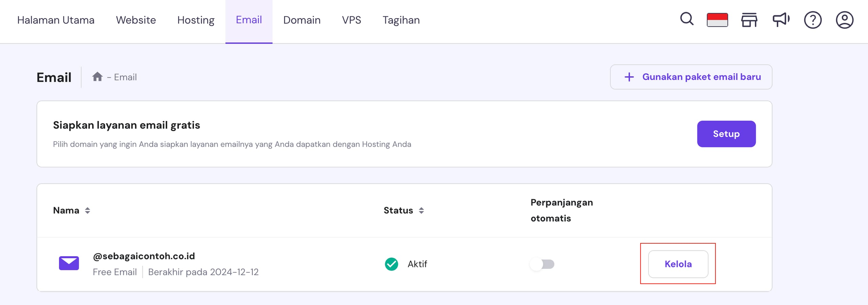868x305 pixels.
Task: Open the help question mark icon
Action: point(812,20)
